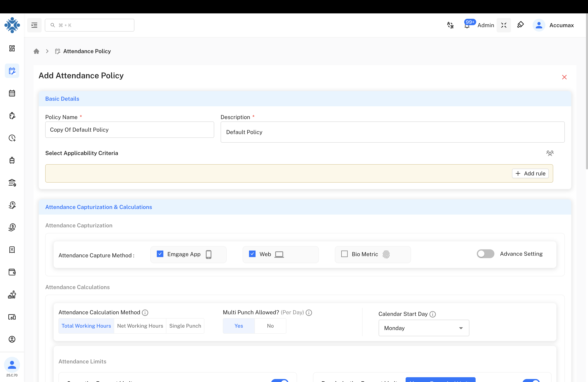Enable the Bio Metric capture method
Viewport: 588px width, 382px height.
(x=344, y=254)
